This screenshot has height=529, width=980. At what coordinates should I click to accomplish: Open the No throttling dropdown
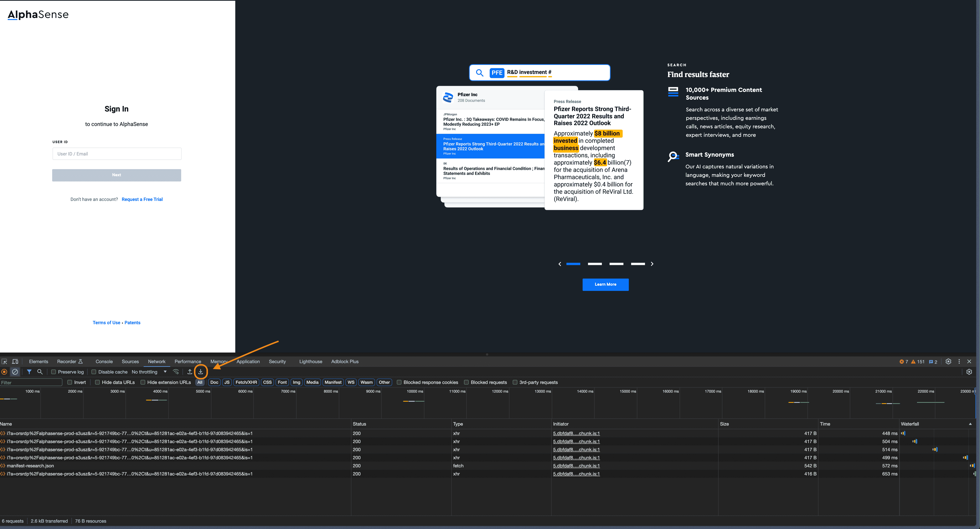[x=149, y=372]
